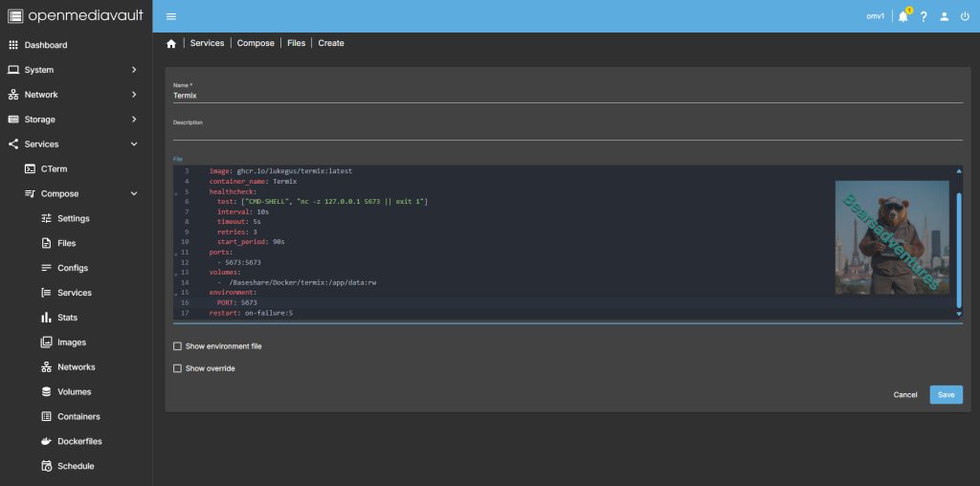
Task: Open Dockerfiles from the sidebar
Action: tap(79, 441)
